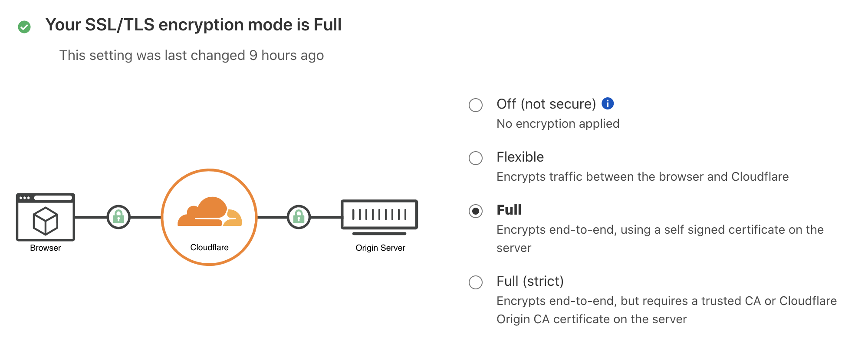Screen dimensions: 868x338
Task: Click the padlock between Cloudflare and Origin Server
Action: (299, 216)
